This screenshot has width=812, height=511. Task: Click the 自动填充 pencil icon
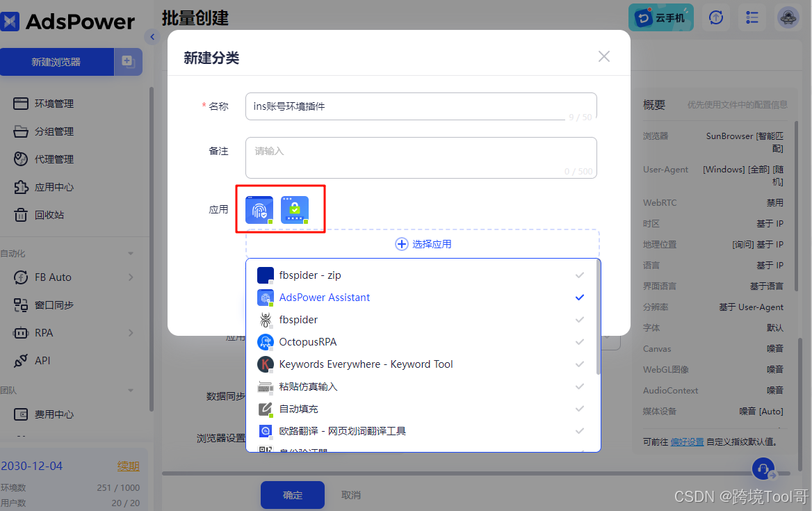[x=265, y=409]
